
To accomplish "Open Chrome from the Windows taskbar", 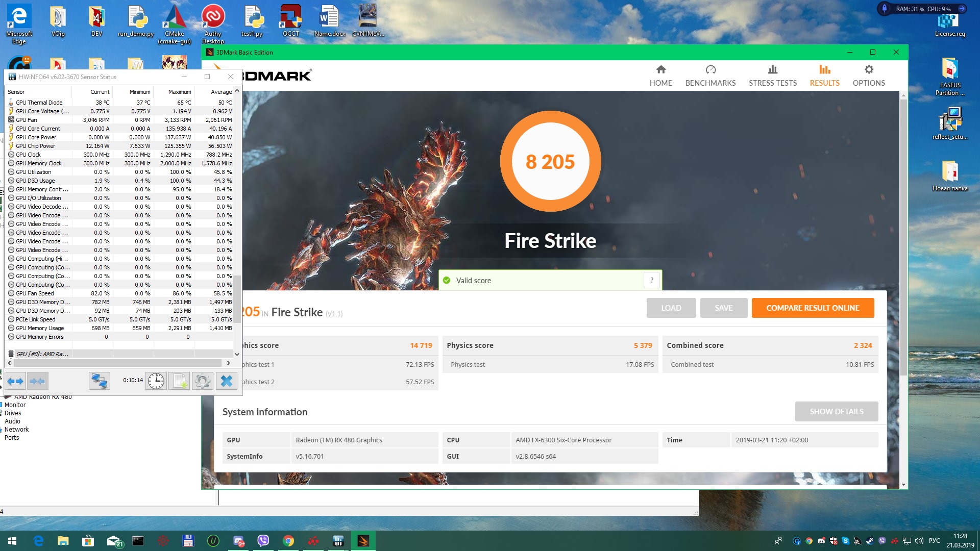I will tap(288, 541).
